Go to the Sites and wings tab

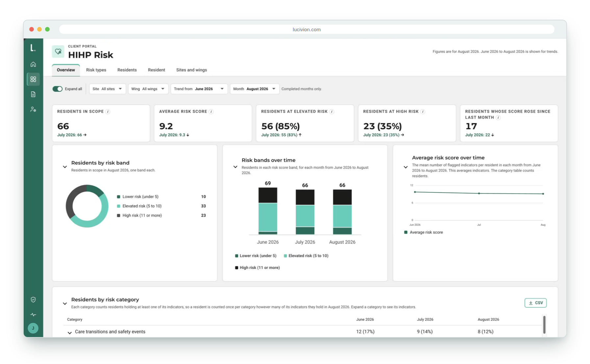click(191, 70)
